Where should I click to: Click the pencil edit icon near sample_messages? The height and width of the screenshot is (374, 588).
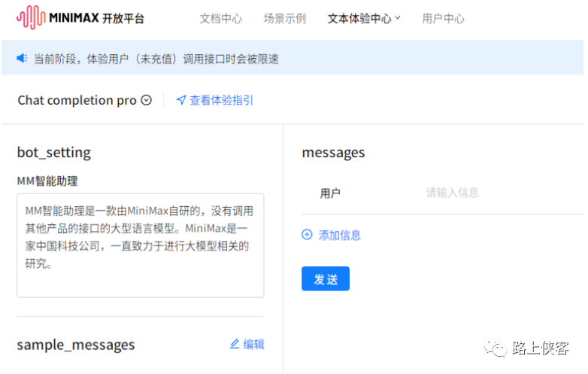pyautogui.click(x=235, y=344)
